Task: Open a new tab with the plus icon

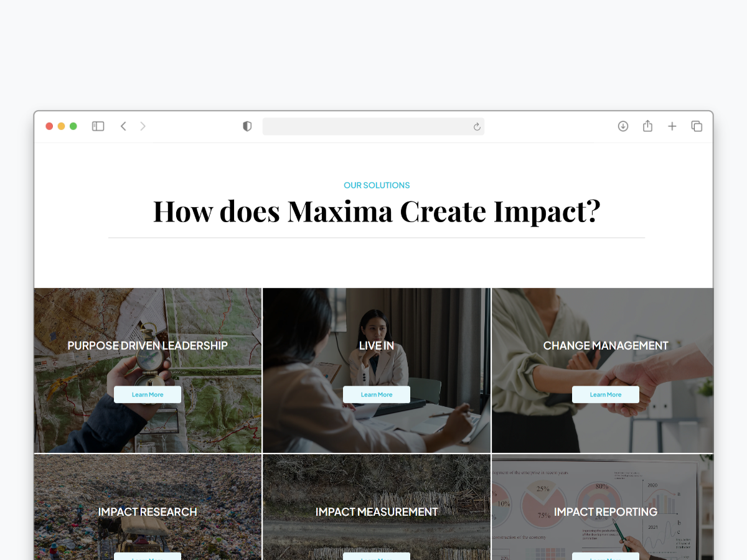Action: point(672,126)
